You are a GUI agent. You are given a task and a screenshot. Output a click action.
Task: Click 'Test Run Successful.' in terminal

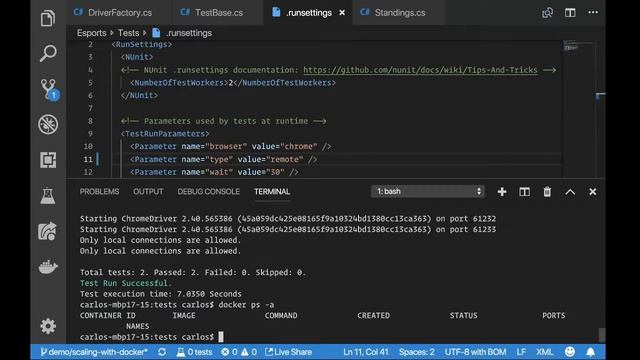click(x=126, y=283)
